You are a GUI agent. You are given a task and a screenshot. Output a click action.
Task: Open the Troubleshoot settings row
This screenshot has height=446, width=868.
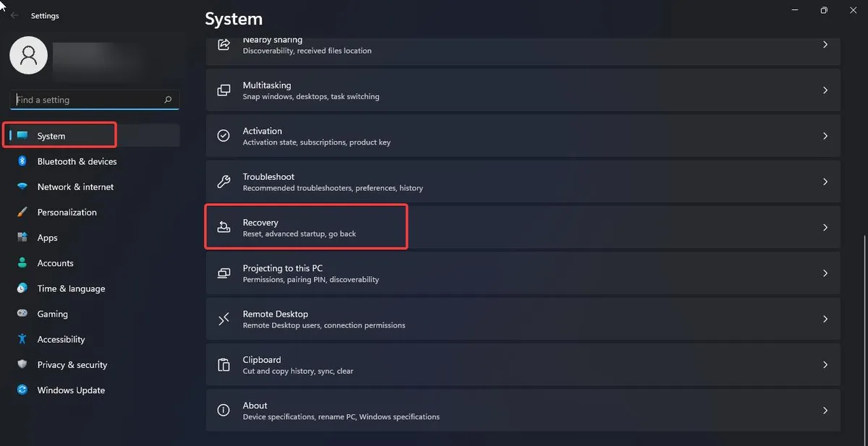[x=523, y=181]
